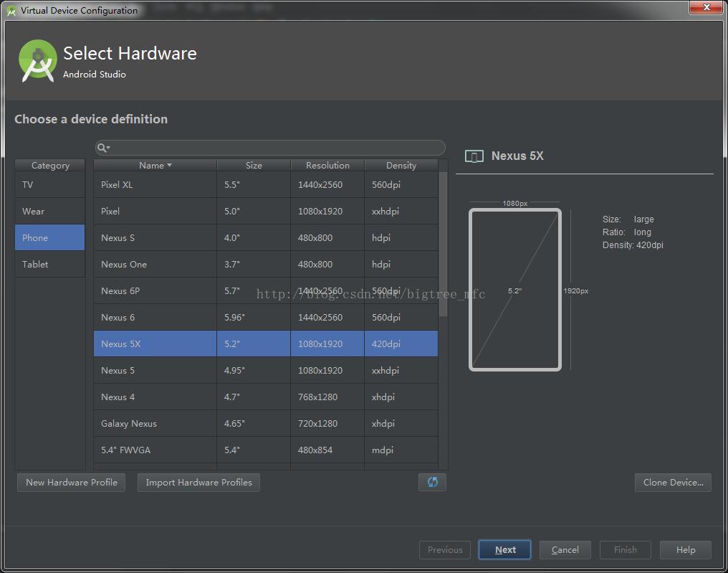Open Help for this dialog
This screenshot has height=573, width=728.
685,549
